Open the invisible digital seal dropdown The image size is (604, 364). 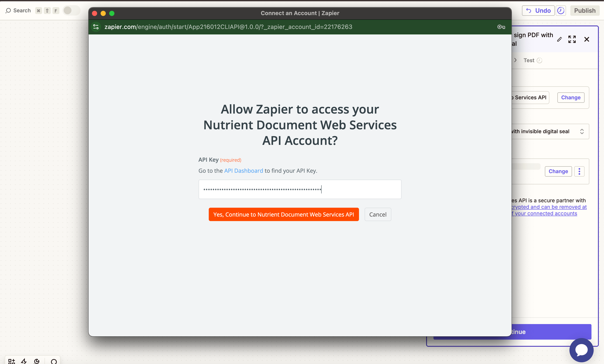(582, 131)
